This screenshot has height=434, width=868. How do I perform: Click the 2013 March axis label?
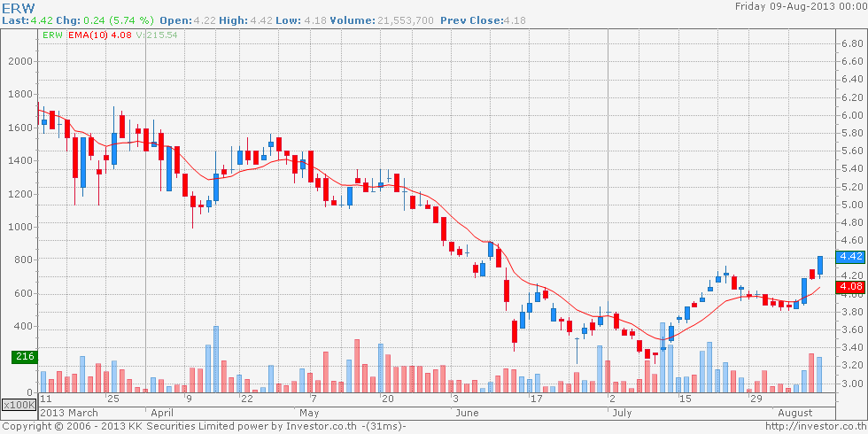pos(69,413)
